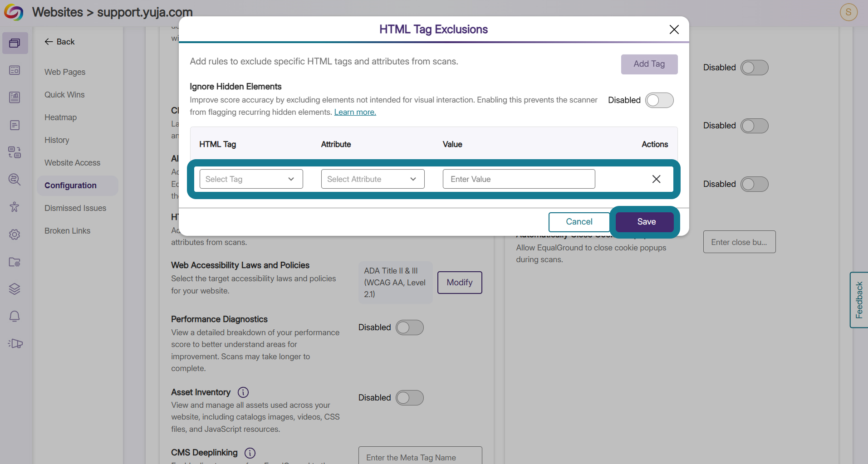Open the notifications bell sidebar icon

[x=15, y=316]
